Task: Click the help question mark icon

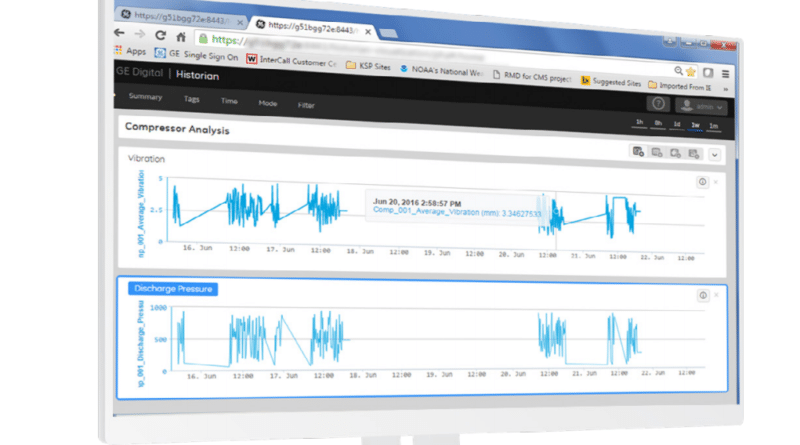Action: (657, 104)
